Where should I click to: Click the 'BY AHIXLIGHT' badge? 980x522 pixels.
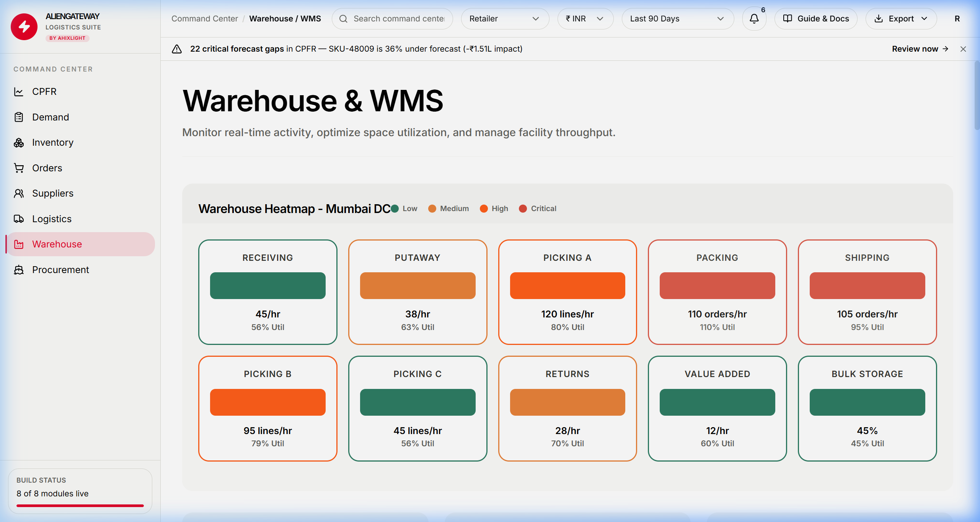coord(67,38)
